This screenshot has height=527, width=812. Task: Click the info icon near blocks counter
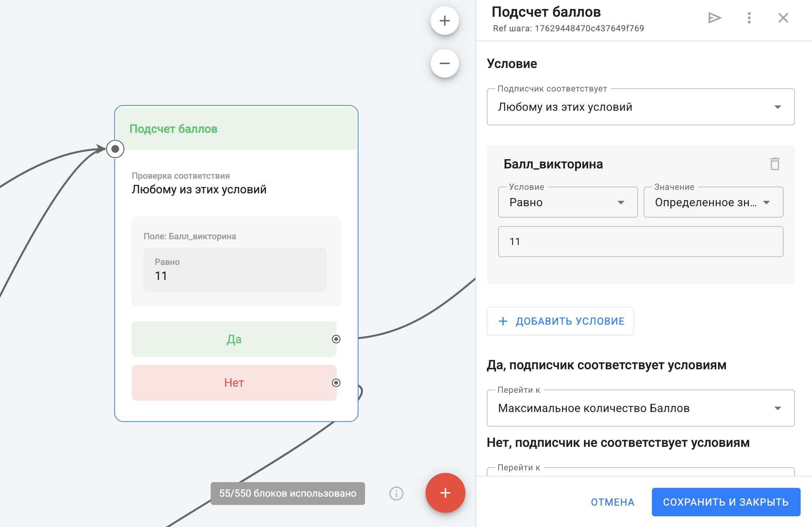396,494
